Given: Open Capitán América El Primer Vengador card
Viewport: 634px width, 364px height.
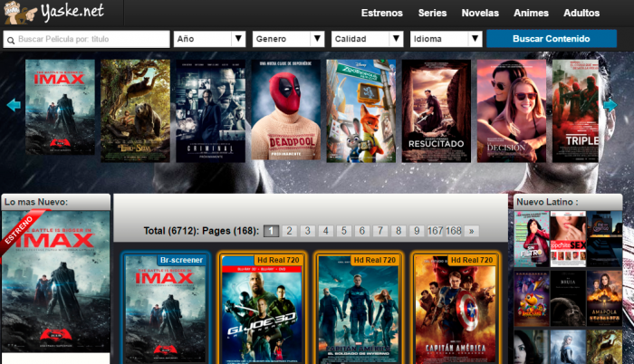Looking at the screenshot, I should tap(456, 308).
